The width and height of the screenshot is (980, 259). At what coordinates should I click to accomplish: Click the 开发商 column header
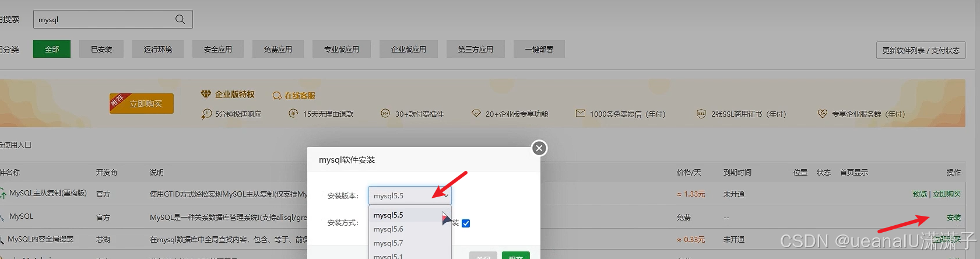point(107,172)
